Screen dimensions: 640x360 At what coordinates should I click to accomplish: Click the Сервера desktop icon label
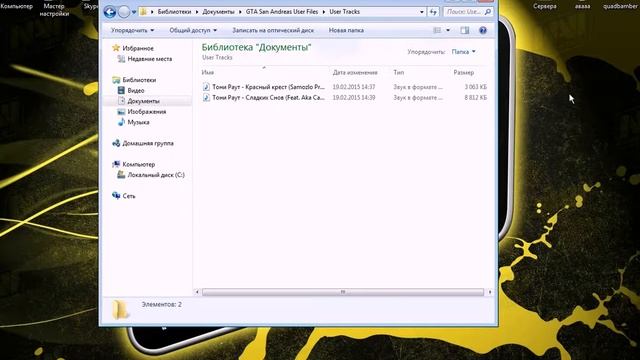coord(544,6)
